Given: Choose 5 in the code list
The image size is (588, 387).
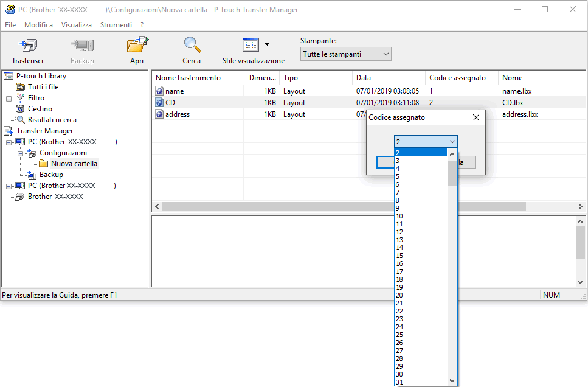Looking at the screenshot, I should point(421,176).
